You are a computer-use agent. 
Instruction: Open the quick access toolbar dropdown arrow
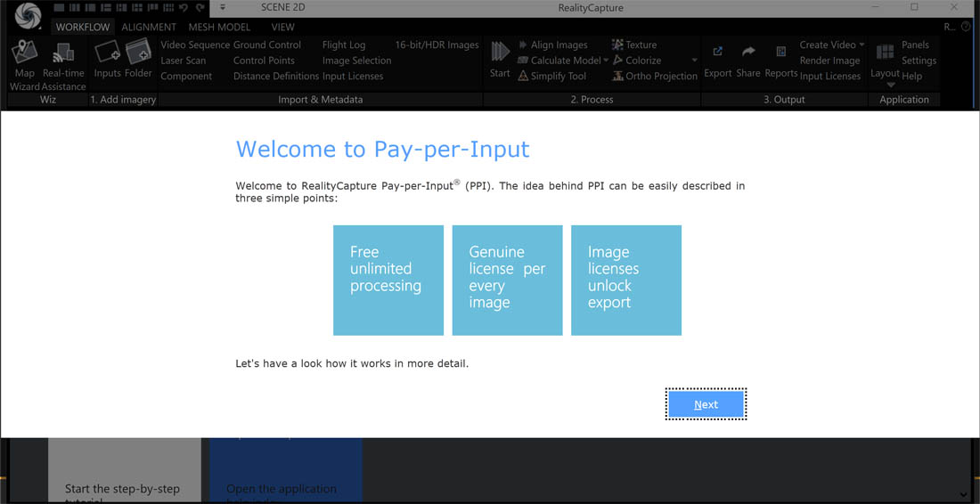[223, 7]
